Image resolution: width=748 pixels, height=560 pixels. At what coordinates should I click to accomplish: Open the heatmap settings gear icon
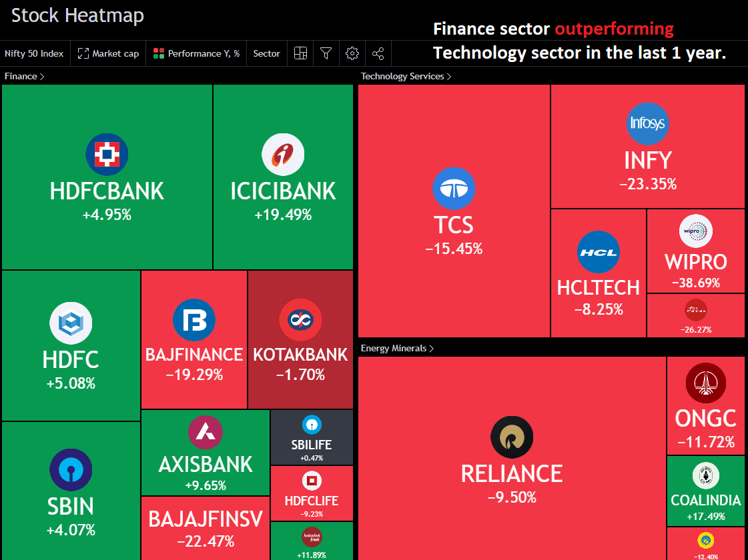(x=352, y=53)
